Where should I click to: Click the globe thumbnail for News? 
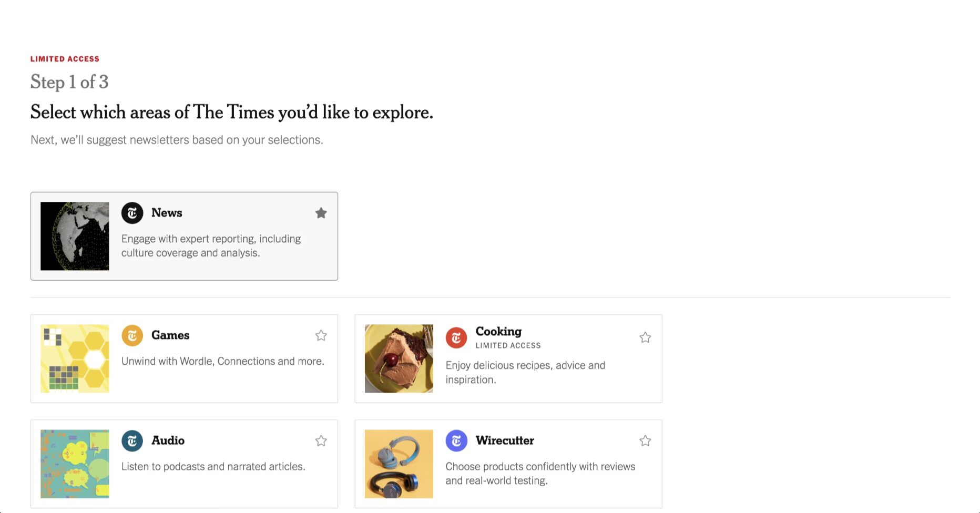[75, 236]
